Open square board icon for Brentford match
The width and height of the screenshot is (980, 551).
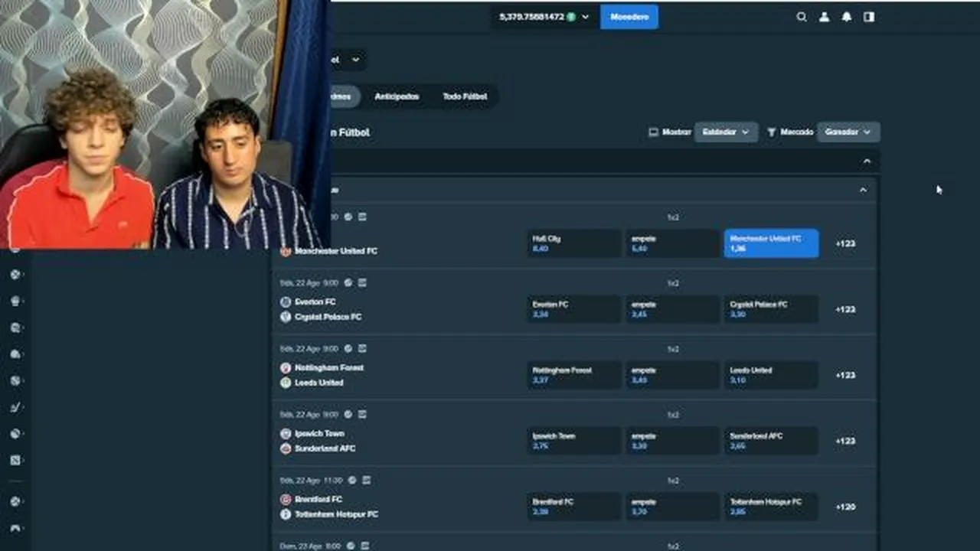366,480
